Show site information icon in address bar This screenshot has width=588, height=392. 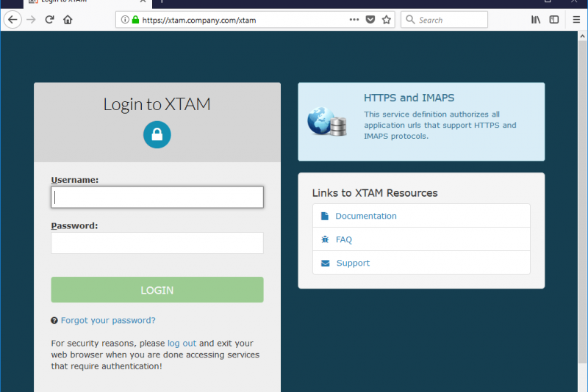click(125, 20)
